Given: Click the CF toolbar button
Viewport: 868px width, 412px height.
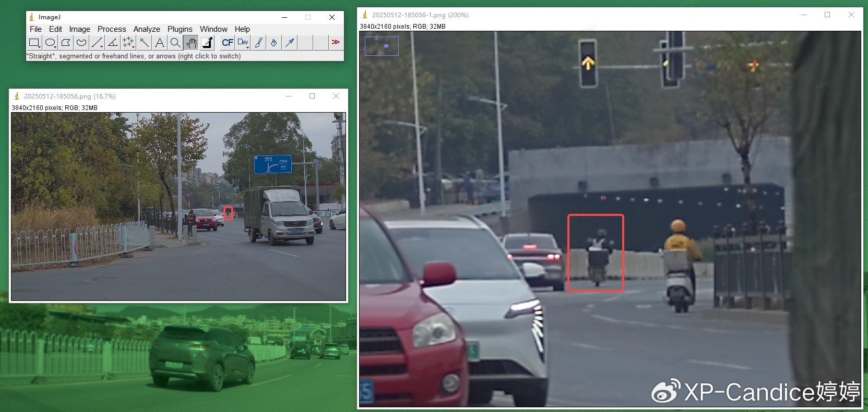Looking at the screenshot, I should (x=228, y=43).
